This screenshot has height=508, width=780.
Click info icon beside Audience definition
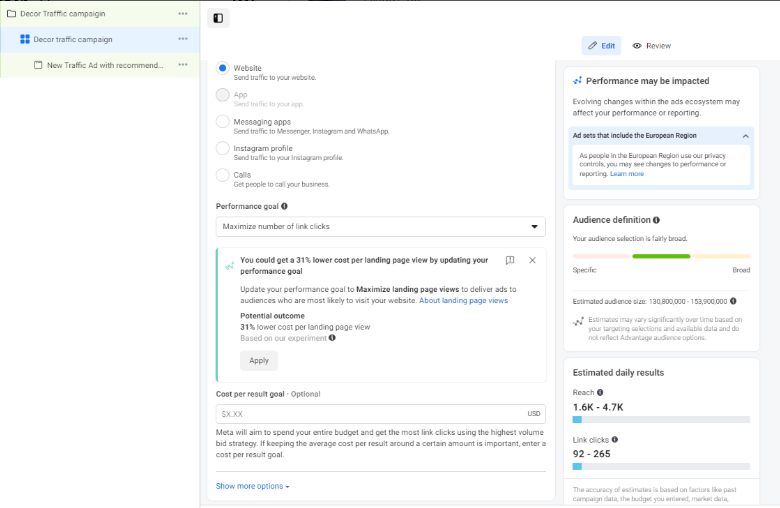656,220
